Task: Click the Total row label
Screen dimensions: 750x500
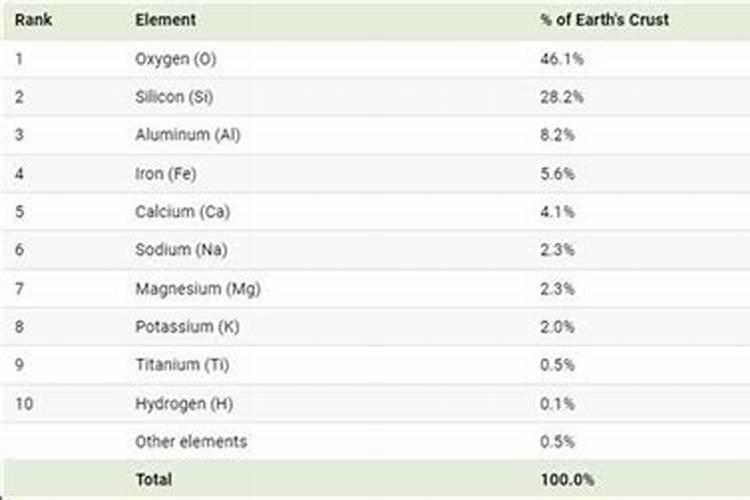Action: coord(153,480)
